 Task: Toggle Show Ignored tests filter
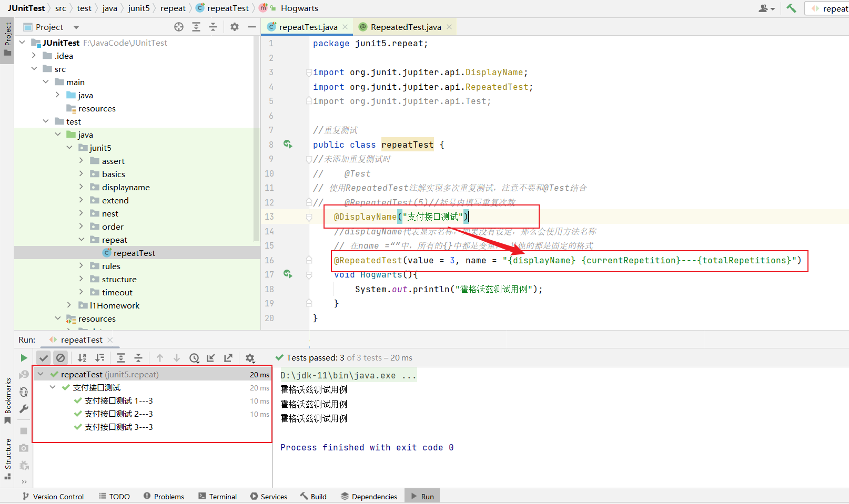(x=60, y=358)
